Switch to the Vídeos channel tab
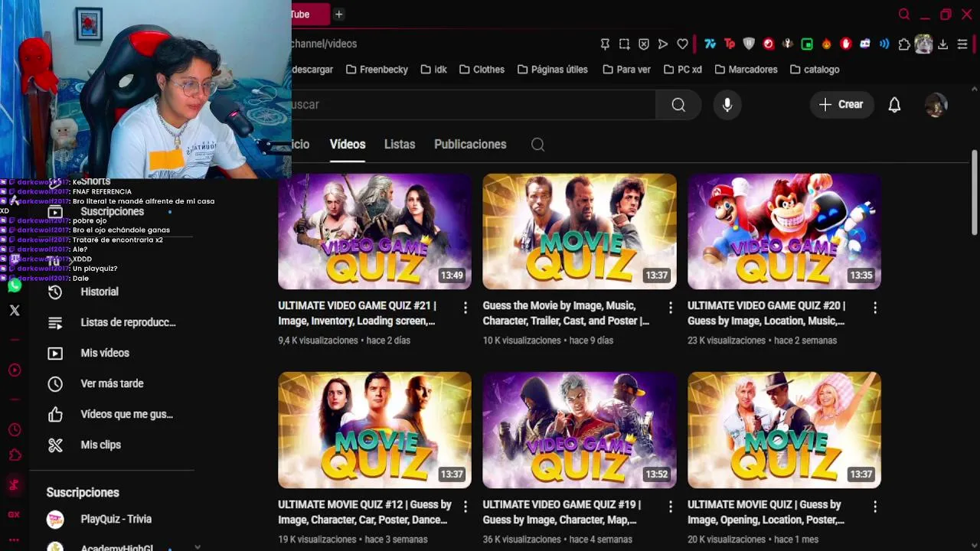The height and width of the screenshot is (551, 980). coord(348,145)
